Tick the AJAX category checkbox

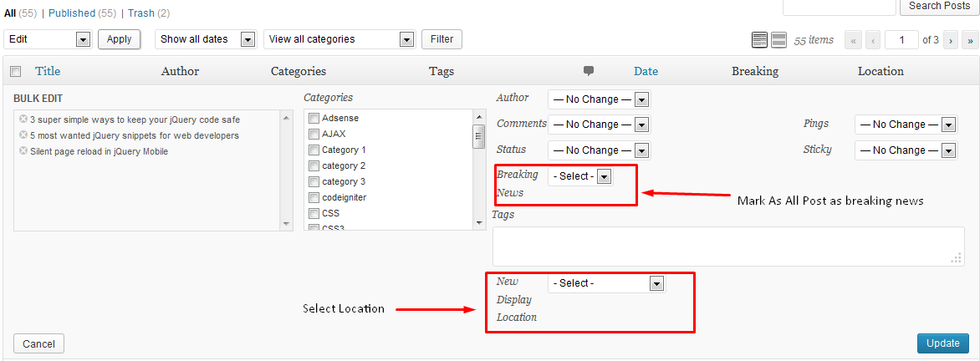pyautogui.click(x=314, y=134)
